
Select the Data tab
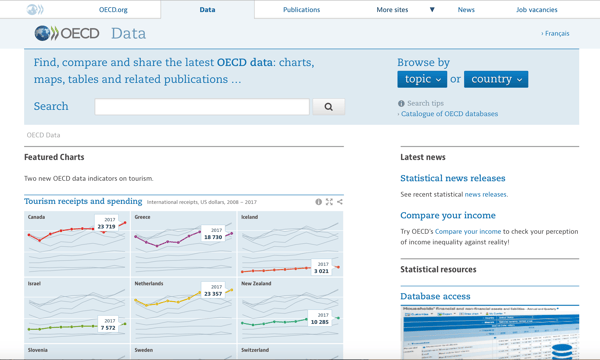point(207,10)
